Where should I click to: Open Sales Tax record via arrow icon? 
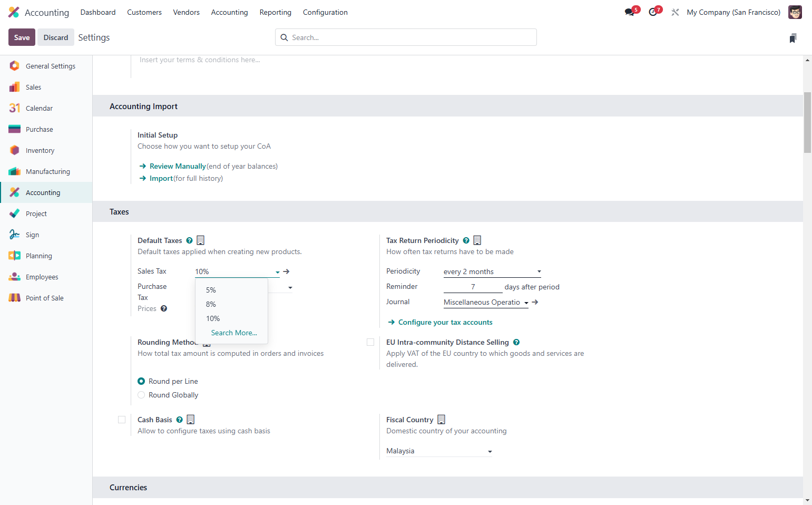(287, 271)
